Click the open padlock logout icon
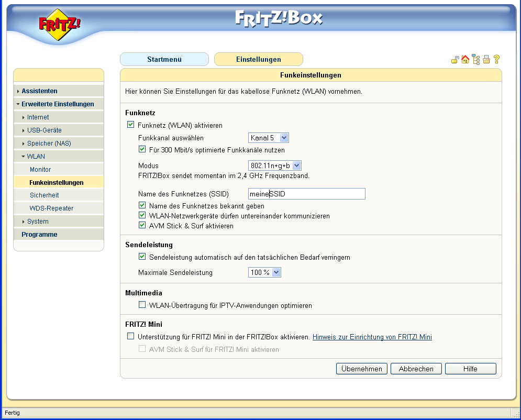The height and width of the screenshot is (420, 521). [x=455, y=60]
